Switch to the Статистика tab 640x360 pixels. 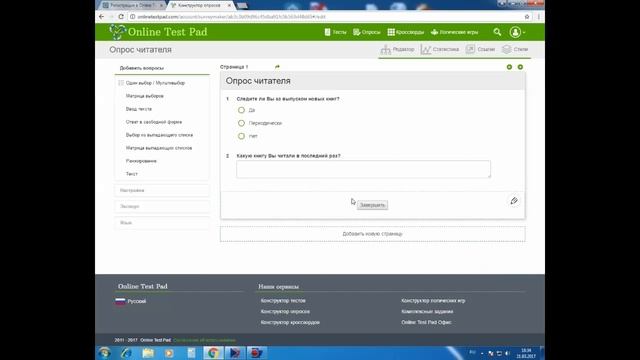click(x=440, y=49)
